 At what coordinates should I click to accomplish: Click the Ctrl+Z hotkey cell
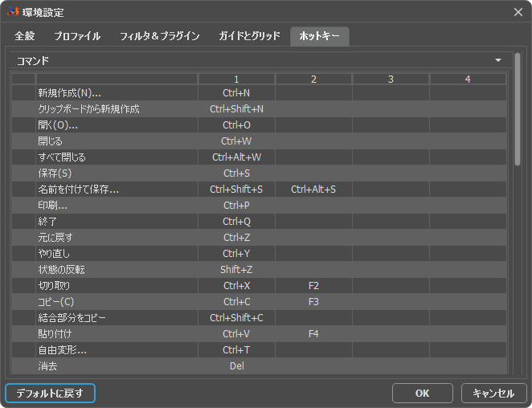tap(236, 238)
